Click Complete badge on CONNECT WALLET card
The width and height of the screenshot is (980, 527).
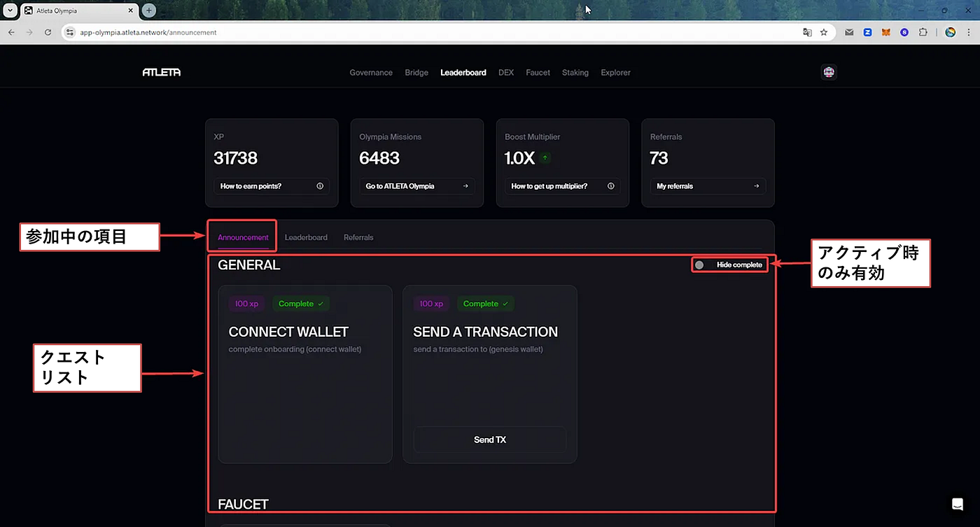(301, 304)
